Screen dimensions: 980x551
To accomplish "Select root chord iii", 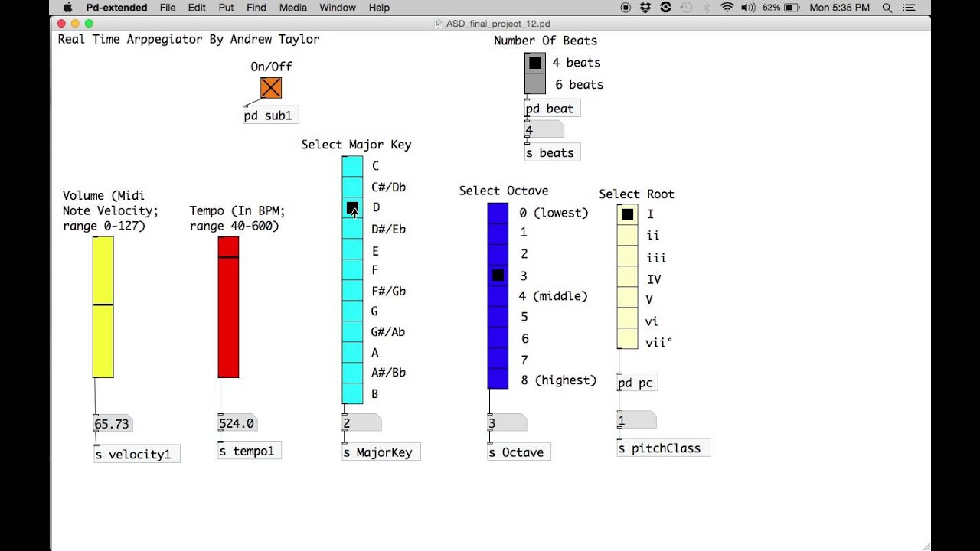I will [x=628, y=256].
